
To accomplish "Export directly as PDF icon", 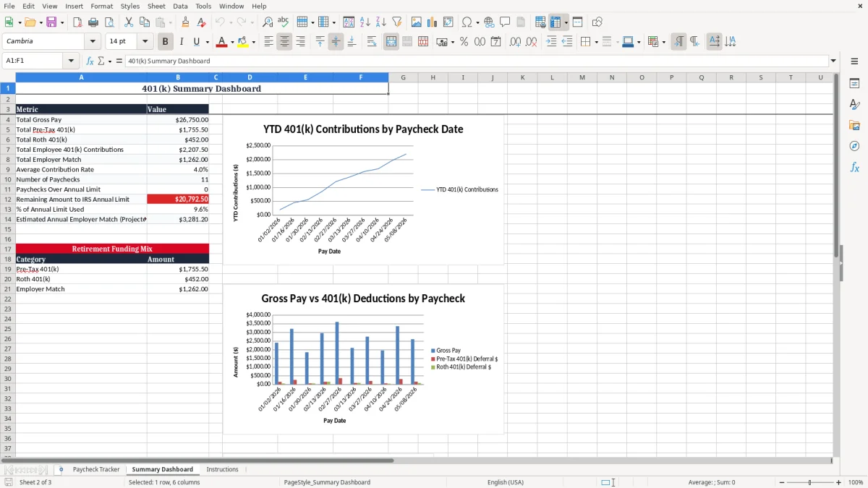I will (x=79, y=22).
